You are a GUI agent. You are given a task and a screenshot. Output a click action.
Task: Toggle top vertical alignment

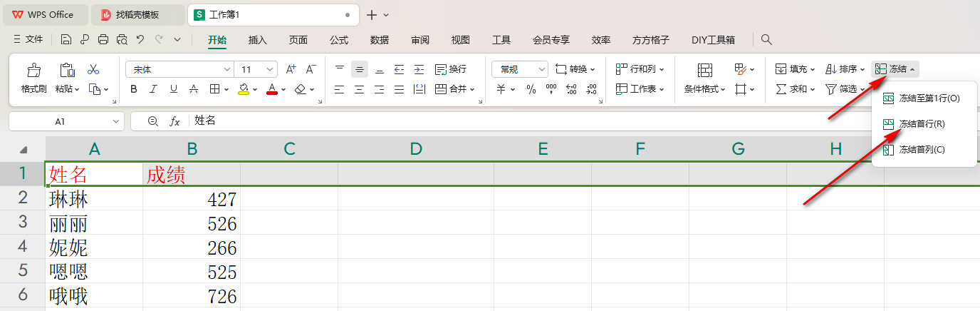(339, 69)
